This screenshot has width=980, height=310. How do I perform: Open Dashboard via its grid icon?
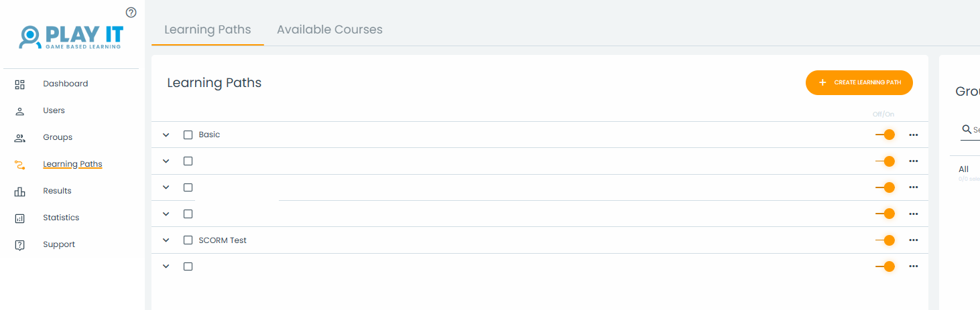tap(20, 84)
